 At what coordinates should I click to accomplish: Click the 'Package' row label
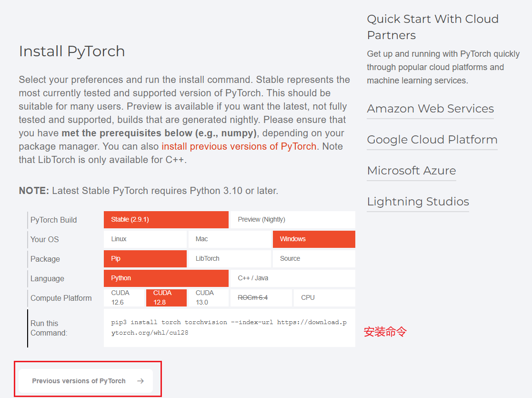pos(45,259)
